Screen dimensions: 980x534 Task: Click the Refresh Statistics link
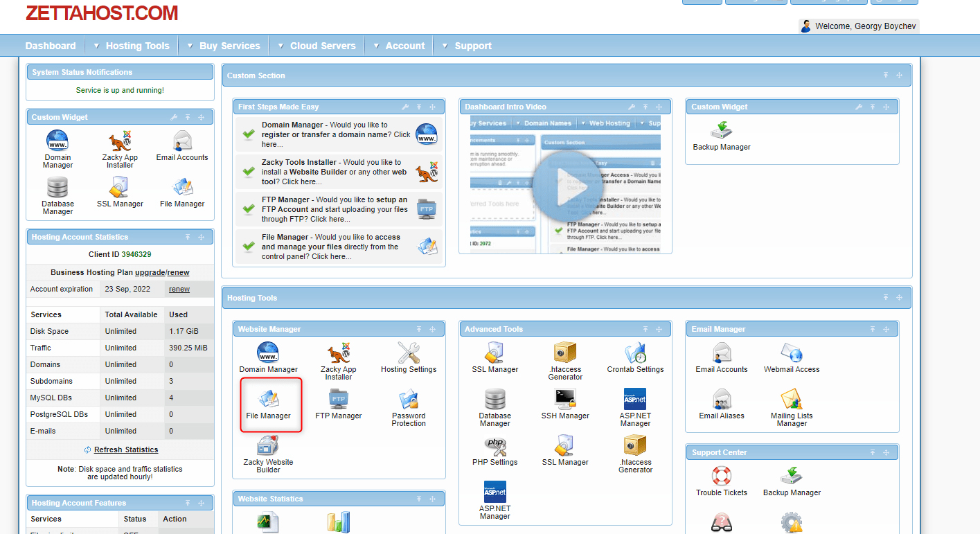coord(126,450)
